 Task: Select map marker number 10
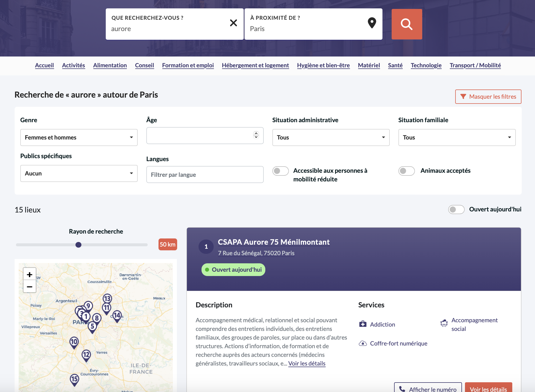[74, 341]
